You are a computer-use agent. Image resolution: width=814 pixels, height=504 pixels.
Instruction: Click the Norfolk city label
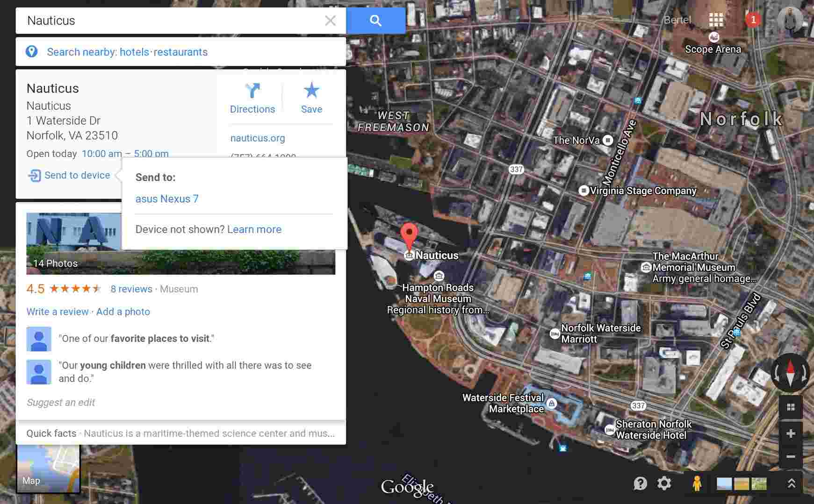tap(741, 119)
